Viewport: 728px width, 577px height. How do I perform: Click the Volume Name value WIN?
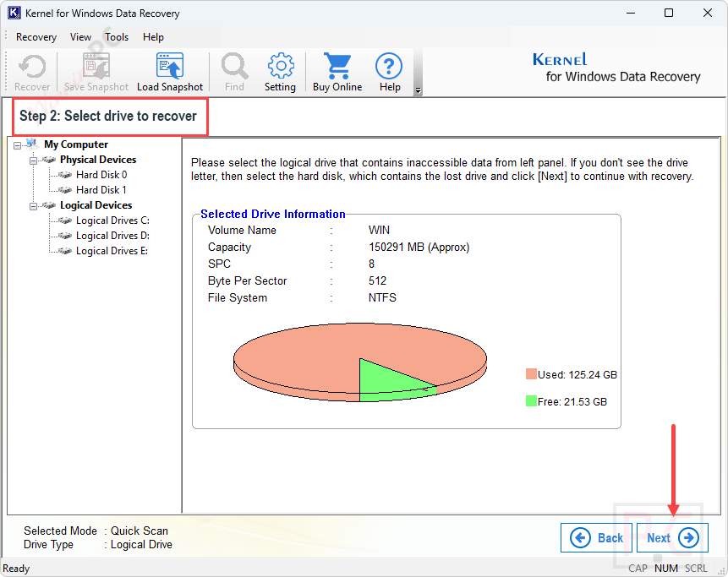tap(379, 230)
